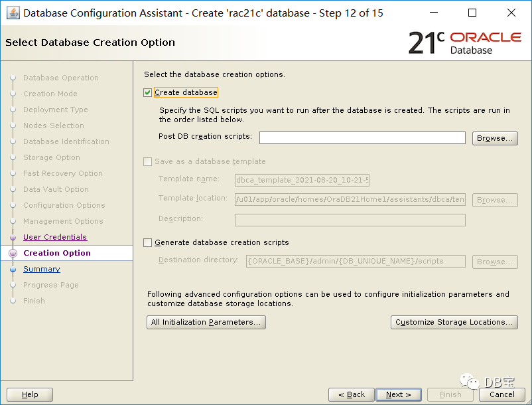Select the Database Identification step
The height and width of the screenshot is (405, 532).
66,141
